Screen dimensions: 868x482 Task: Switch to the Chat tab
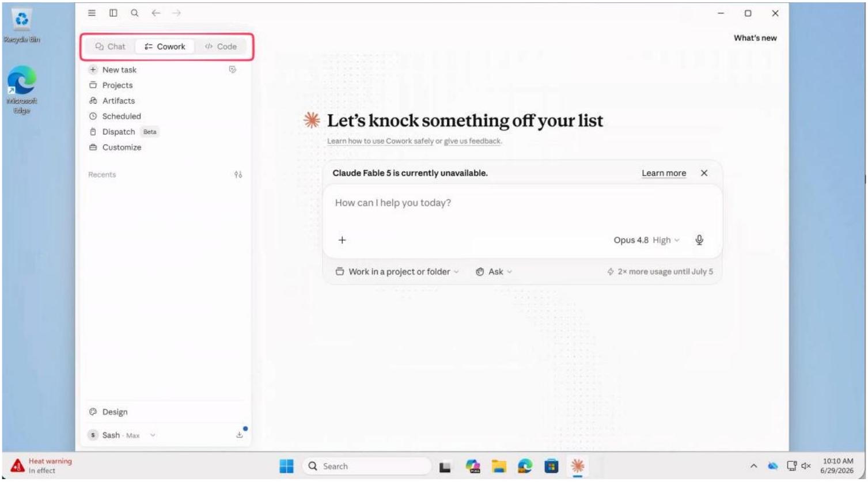[110, 47]
